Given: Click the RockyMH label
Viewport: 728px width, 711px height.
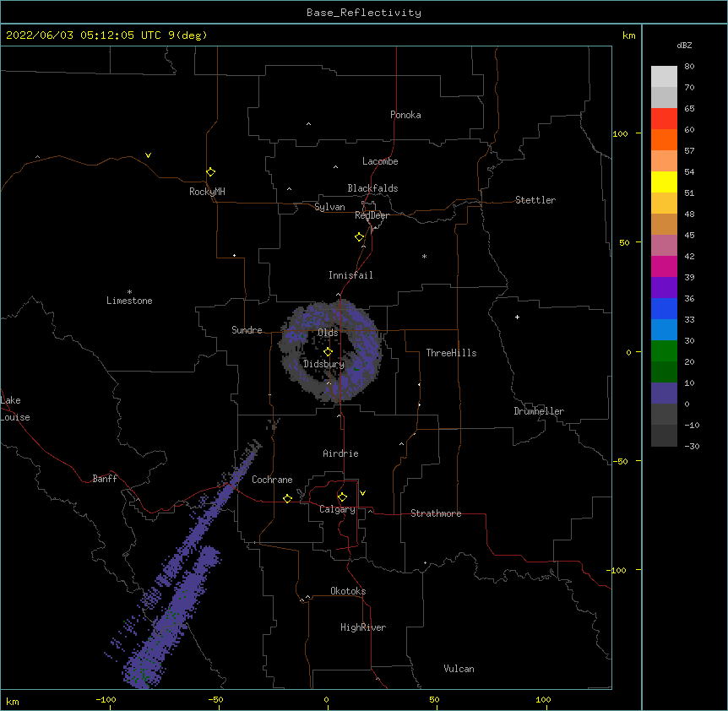Looking at the screenshot, I should point(207,192).
